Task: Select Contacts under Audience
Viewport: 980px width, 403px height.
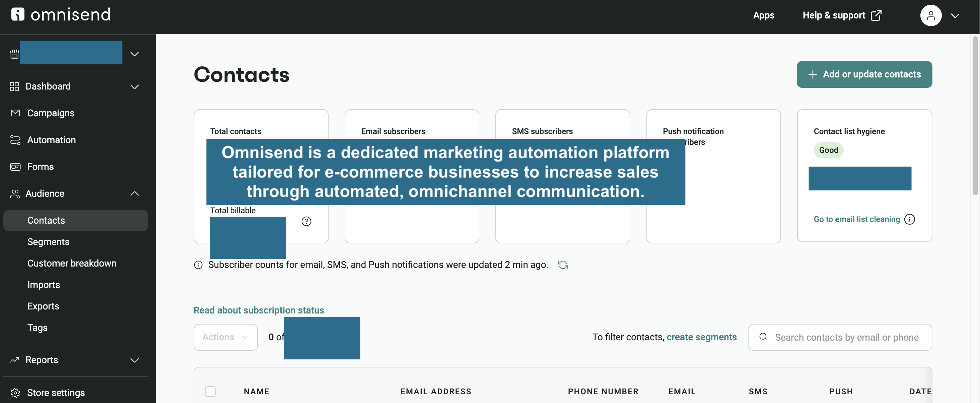Action: pos(76,221)
